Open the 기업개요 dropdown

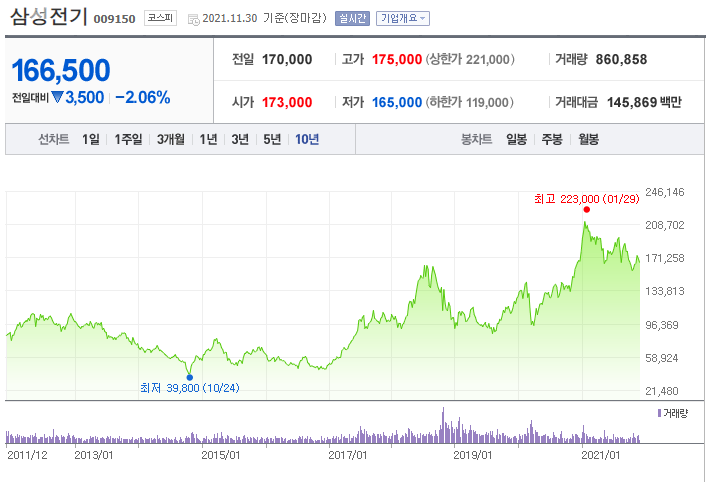point(403,18)
